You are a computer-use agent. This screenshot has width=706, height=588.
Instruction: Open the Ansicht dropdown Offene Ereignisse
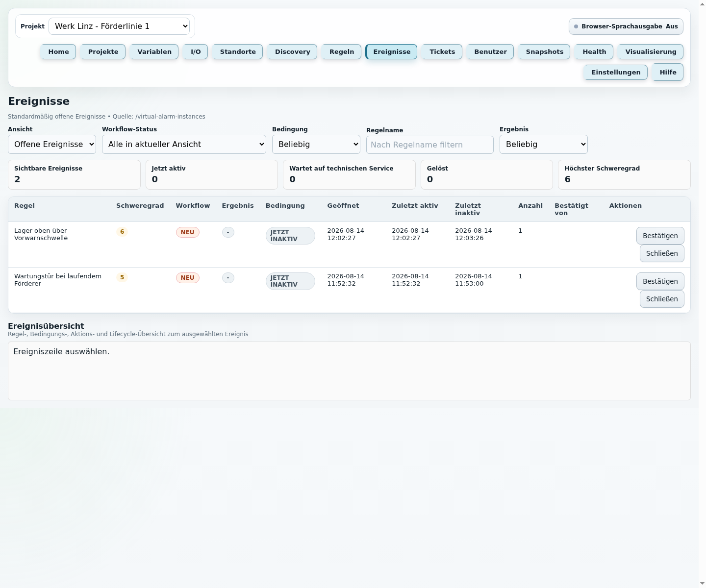pos(52,145)
